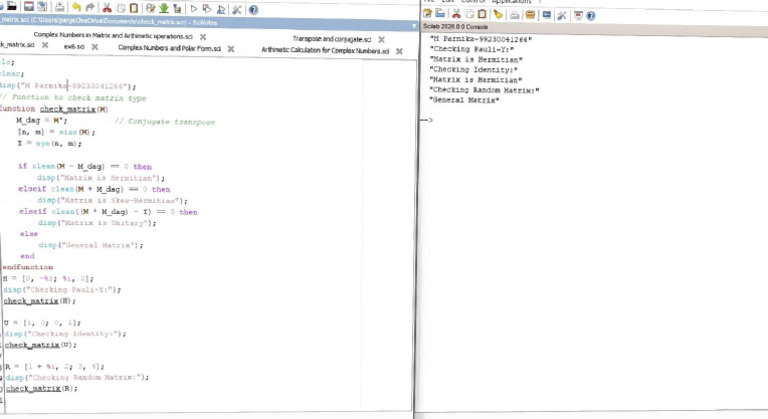Image resolution: width=768 pixels, height=419 pixels.
Task: Click code line "[n, m] = size(M);"
Action: click(56, 132)
